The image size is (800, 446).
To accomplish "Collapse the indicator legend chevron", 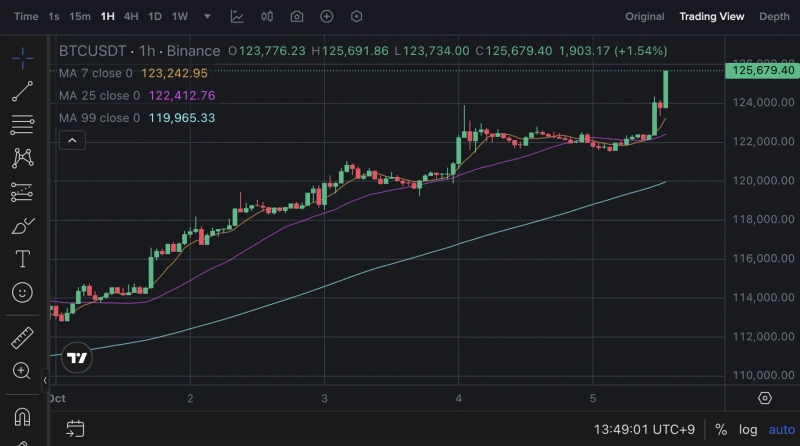I will tap(71, 141).
